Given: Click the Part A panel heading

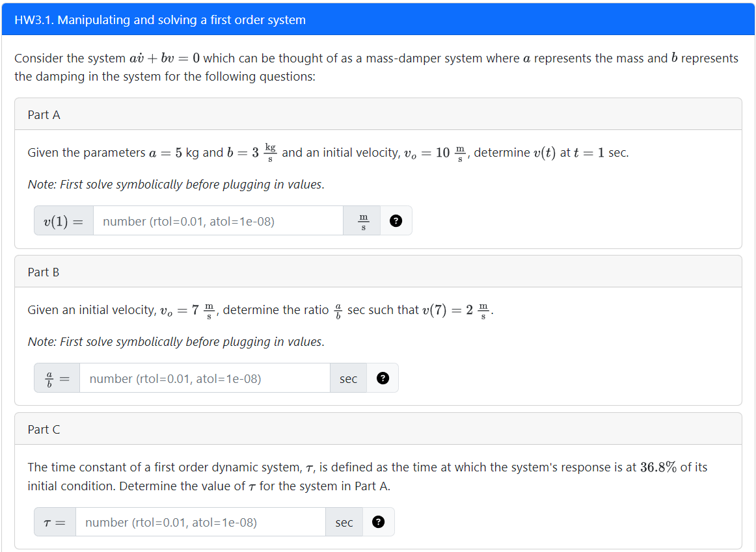Looking at the screenshot, I should pyautogui.click(x=44, y=114).
